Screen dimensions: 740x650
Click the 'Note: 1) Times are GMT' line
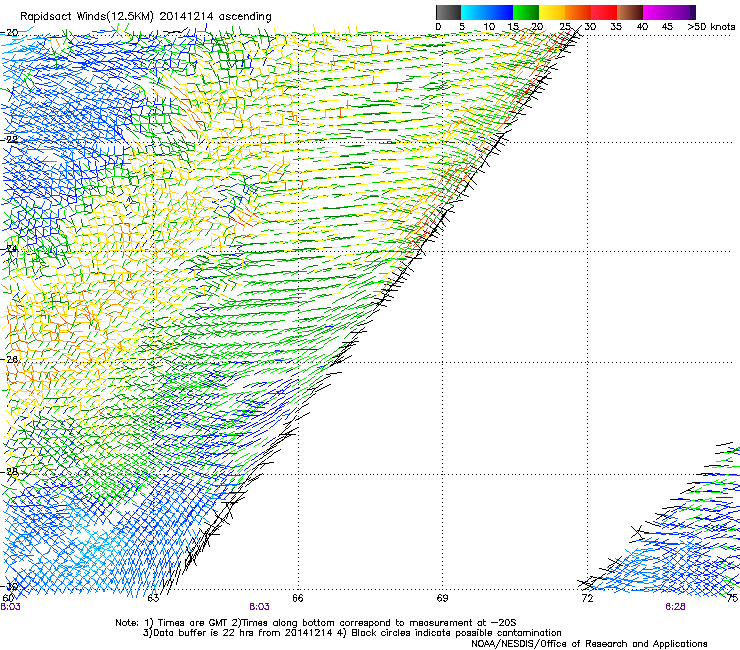point(316,623)
